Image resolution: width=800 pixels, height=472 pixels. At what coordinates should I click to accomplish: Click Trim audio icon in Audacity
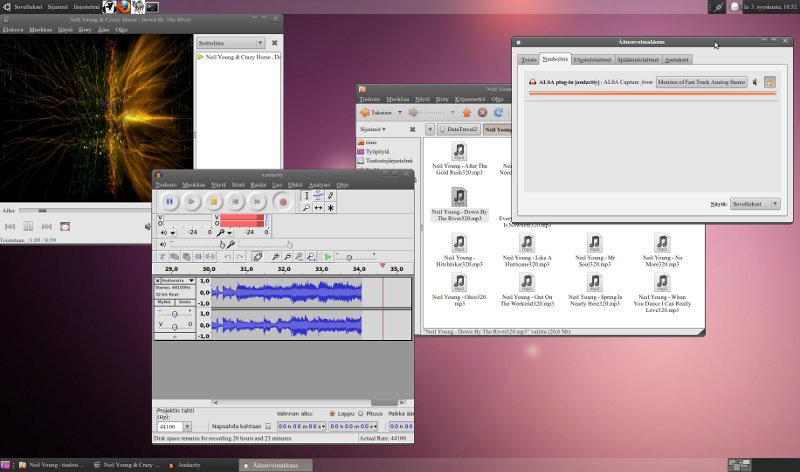coord(198,257)
